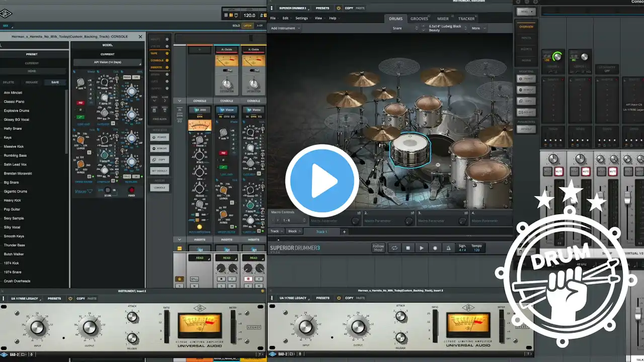
Task: Open the Track dropdown above the timeline
Action: pyautogui.click(x=276, y=231)
